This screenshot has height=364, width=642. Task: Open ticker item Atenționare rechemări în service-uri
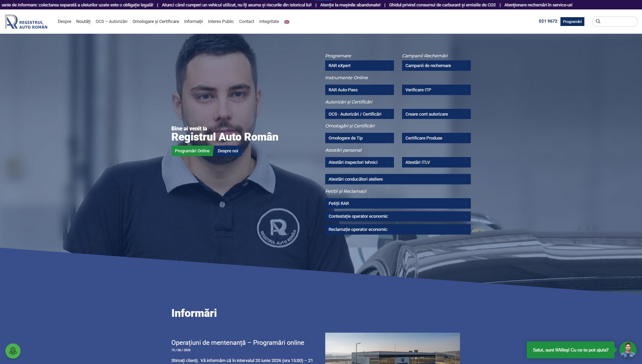point(538,5)
